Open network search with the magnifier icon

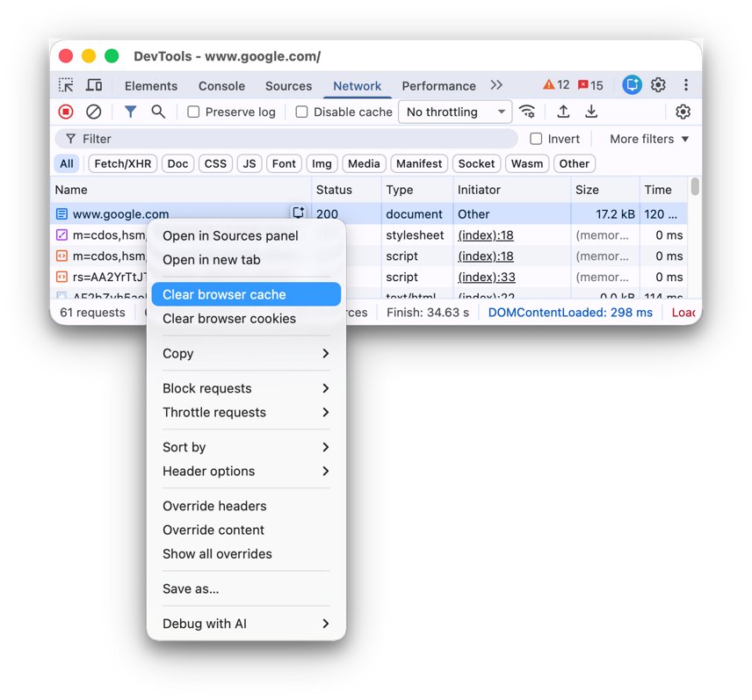[158, 112]
